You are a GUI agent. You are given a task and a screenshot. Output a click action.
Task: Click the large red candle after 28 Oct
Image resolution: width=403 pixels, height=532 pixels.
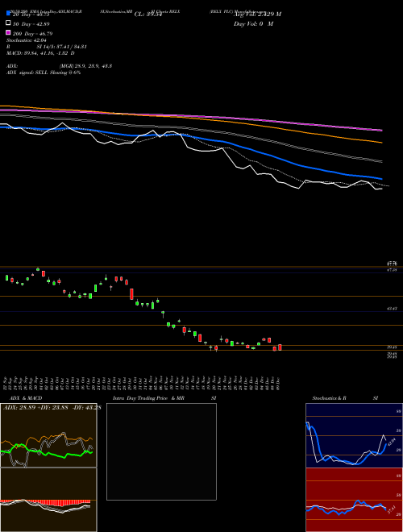point(131,294)
